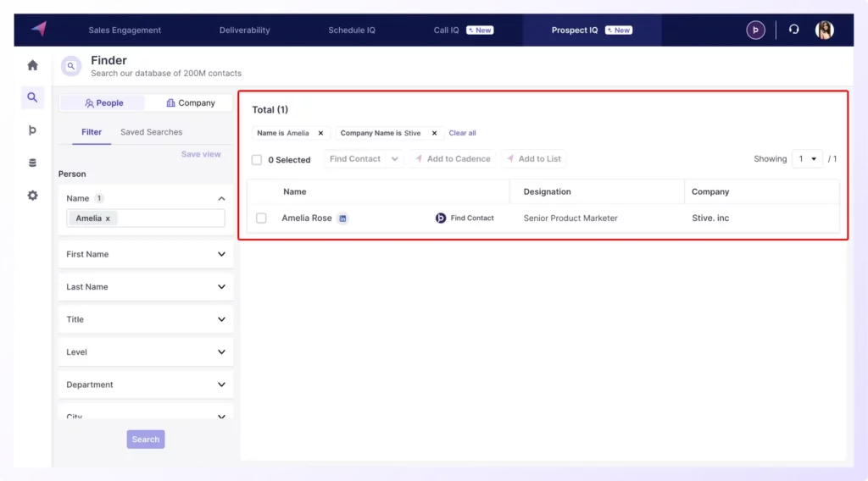Remove the 'Name is Amelia' filter chip
The width and height of the screenshot is (868, 481).
(x=320, y=133)
